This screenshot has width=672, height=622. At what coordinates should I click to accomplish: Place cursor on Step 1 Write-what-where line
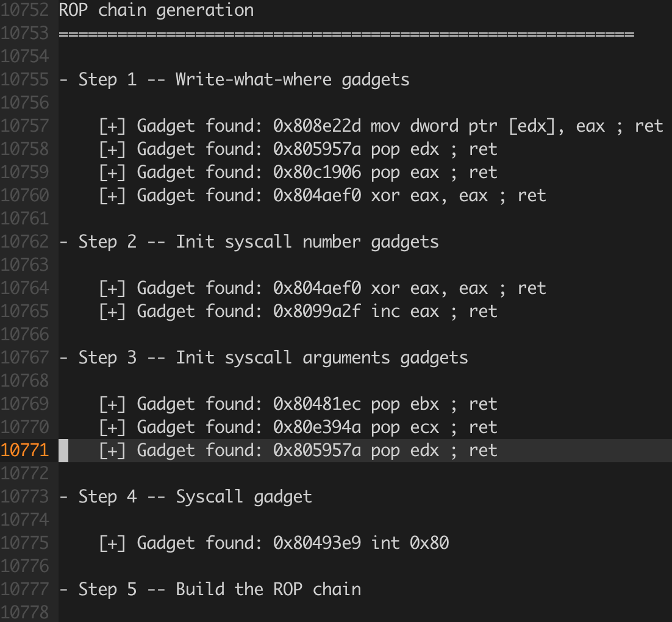234,80
